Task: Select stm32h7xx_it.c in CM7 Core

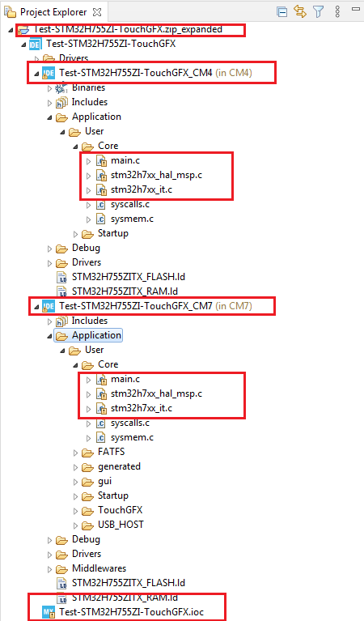Action: pyautogui.click(x=142, y=408)
